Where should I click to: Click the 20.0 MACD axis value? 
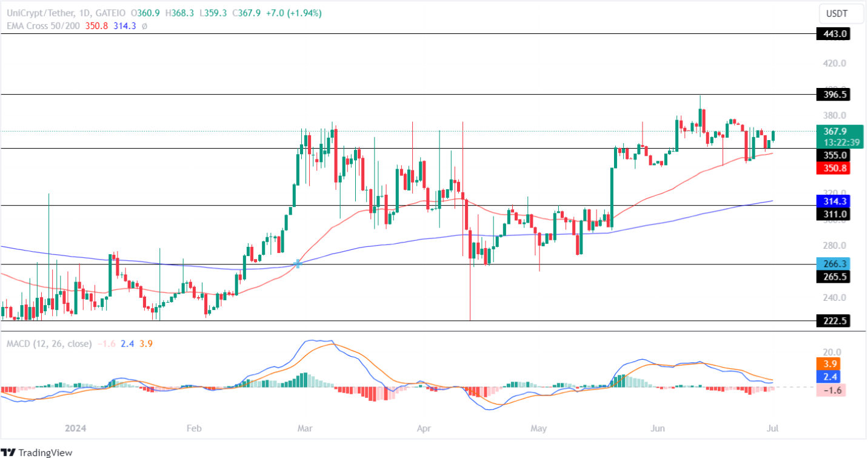point(833,352)
